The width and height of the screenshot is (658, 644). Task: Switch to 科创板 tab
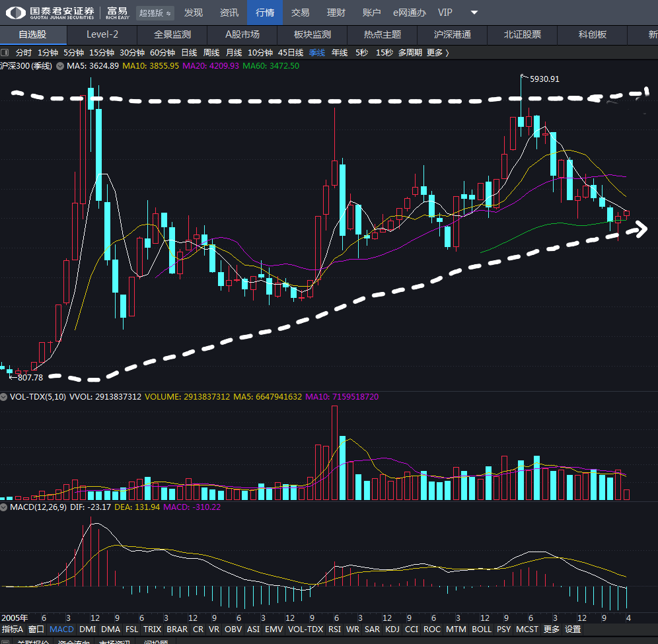[x=592, y=34]
